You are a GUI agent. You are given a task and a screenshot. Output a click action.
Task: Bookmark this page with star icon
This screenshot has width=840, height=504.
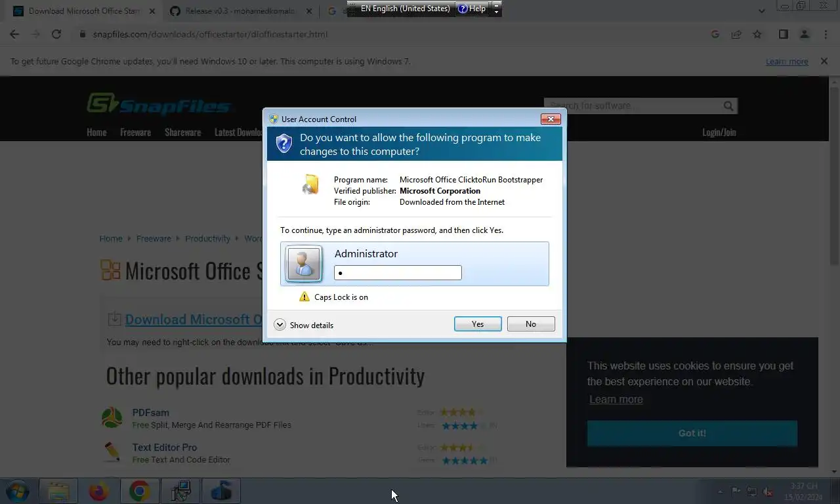[757, 34]
